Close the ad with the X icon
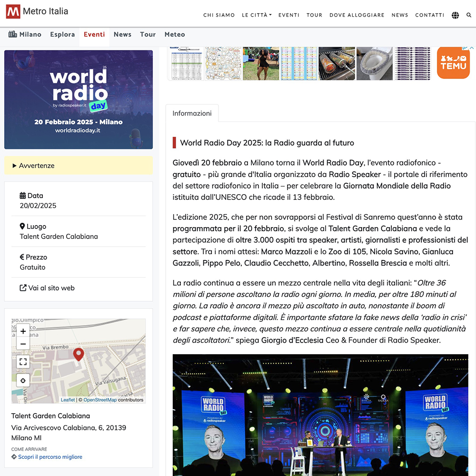 pos(472,48)
